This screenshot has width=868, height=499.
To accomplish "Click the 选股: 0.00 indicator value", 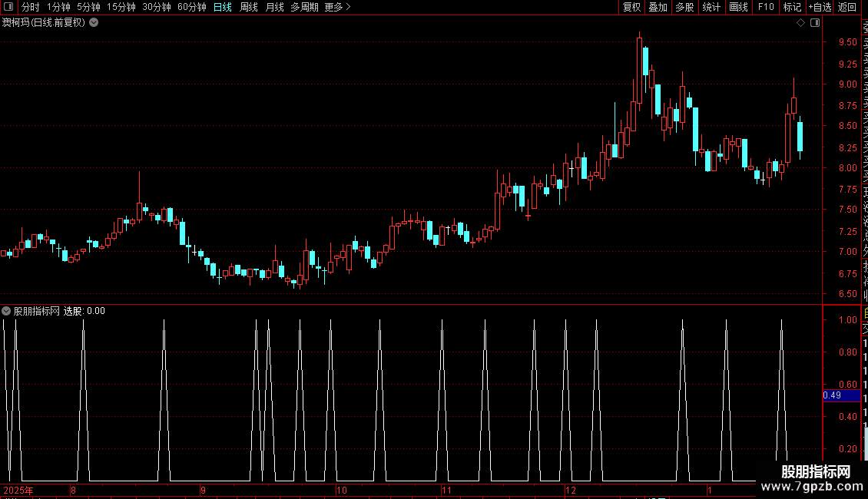I will tap(84, 311).
